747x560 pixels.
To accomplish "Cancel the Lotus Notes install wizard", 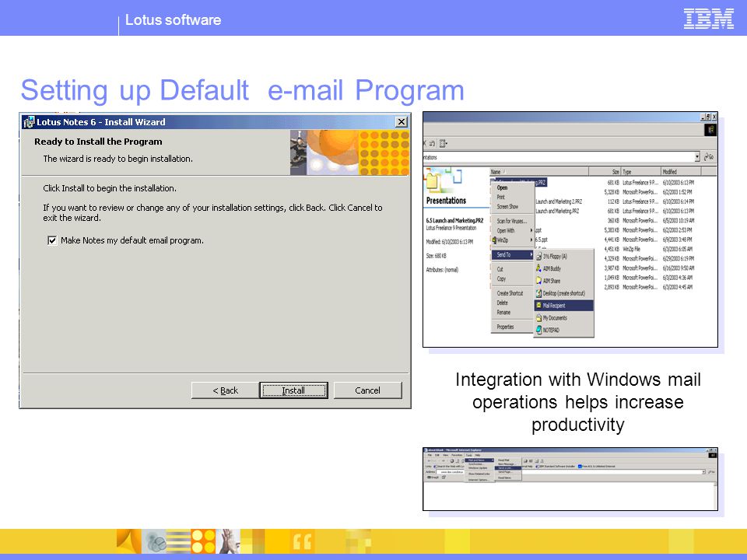I will (x=367, y=390).
